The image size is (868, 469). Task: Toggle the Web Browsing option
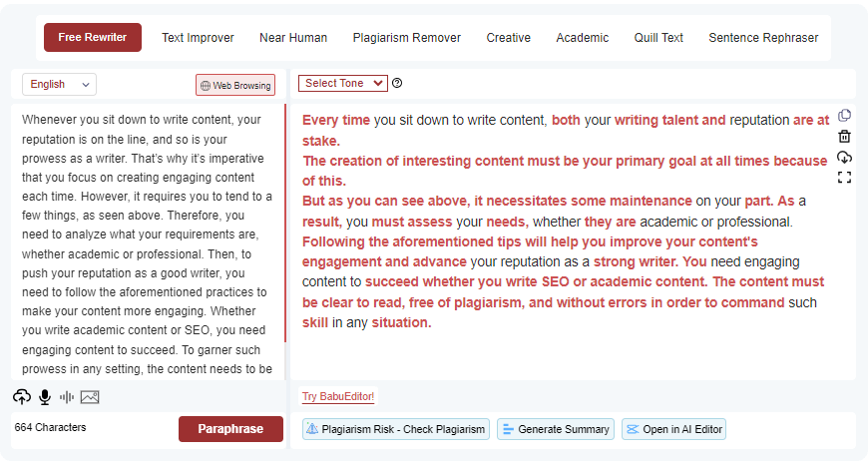235,86
